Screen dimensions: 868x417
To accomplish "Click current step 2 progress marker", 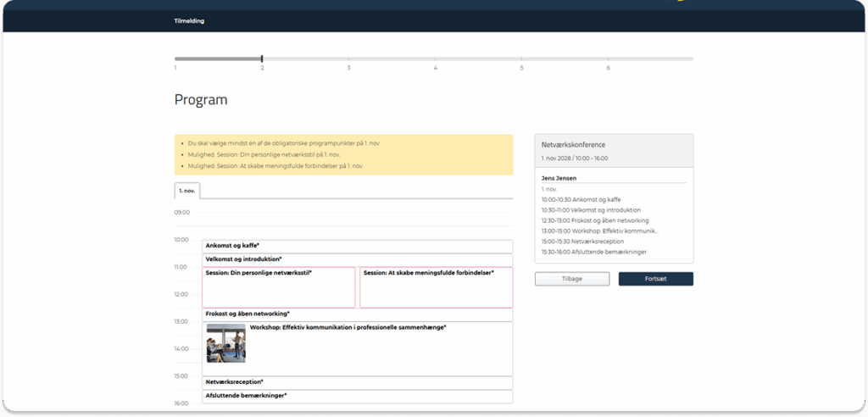I will [x=262, y=59].
